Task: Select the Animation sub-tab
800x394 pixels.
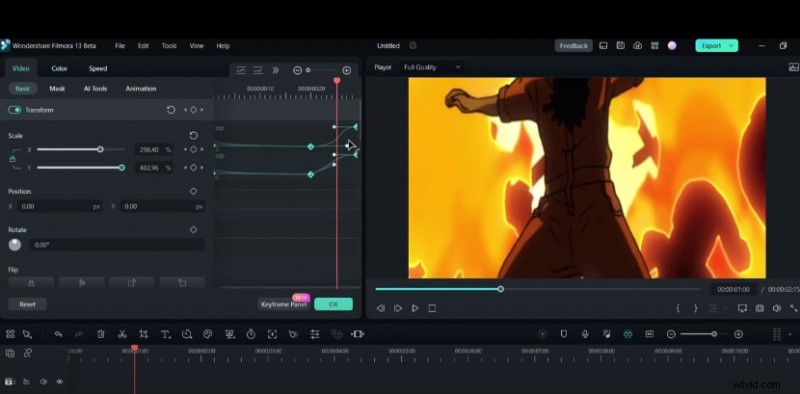Action: click(141, 88)
